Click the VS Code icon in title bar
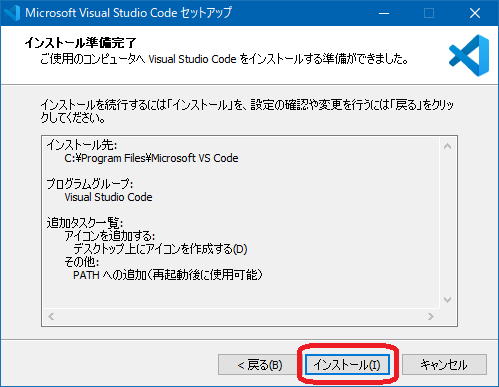Viewport: 499px width, 387px height. (x=13, y=13)
